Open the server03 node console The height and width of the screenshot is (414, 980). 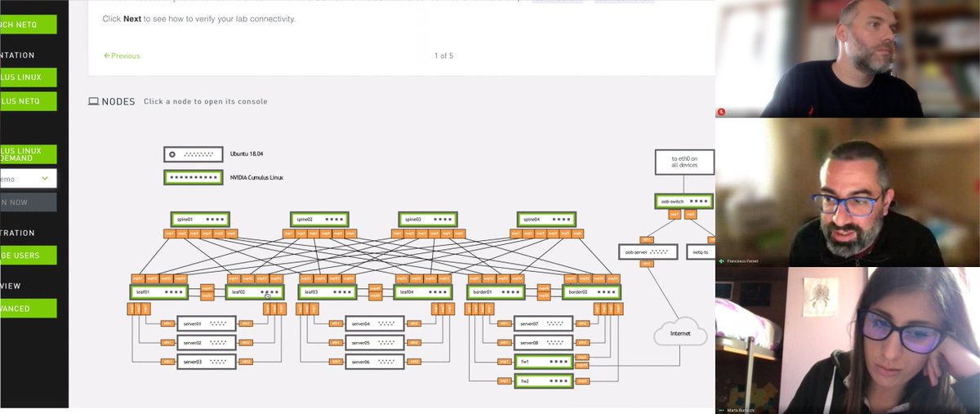(207, 361)
